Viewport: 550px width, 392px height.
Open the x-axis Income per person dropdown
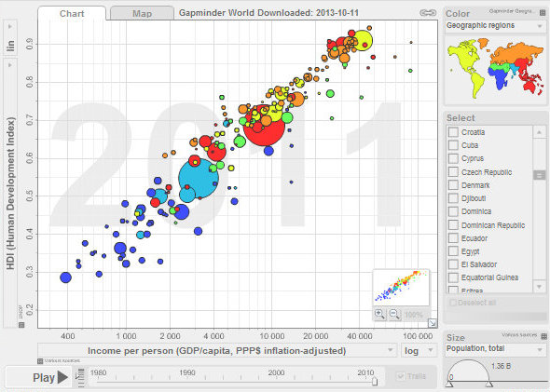tap(217, 350)
